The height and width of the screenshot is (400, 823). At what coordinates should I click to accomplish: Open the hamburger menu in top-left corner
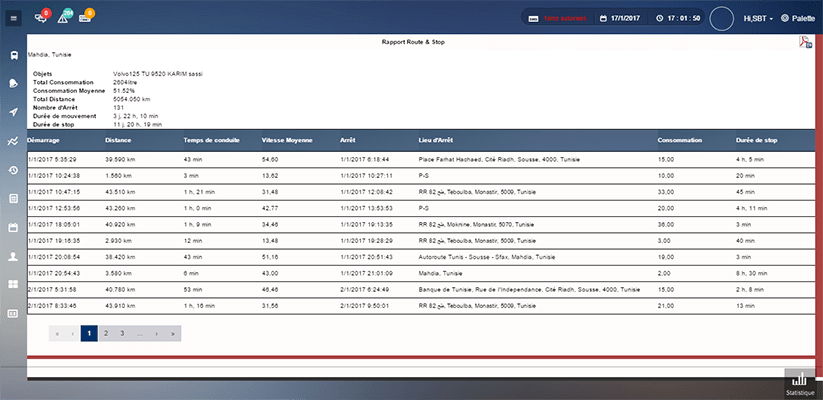[13, 18]
